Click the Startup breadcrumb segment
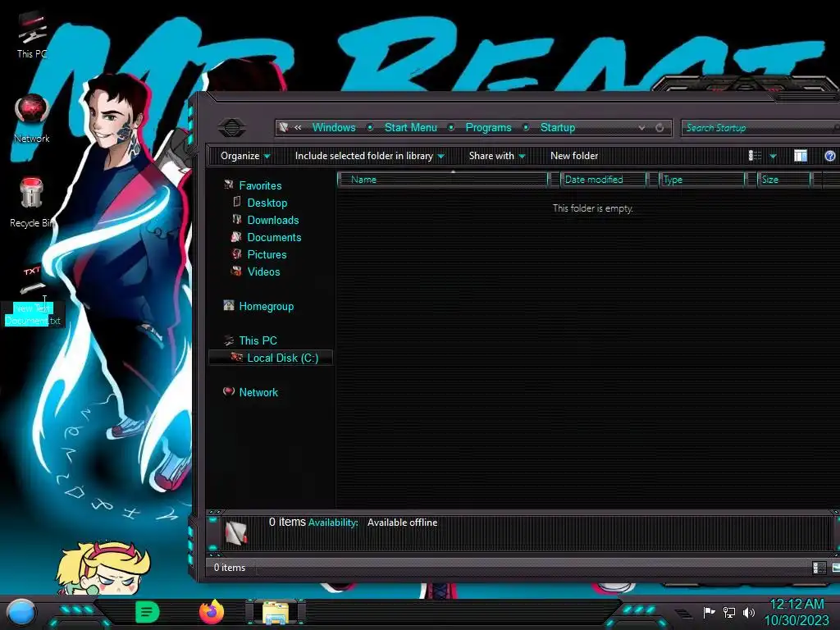This screenshot has width=840, height=630. pos(558,127)
